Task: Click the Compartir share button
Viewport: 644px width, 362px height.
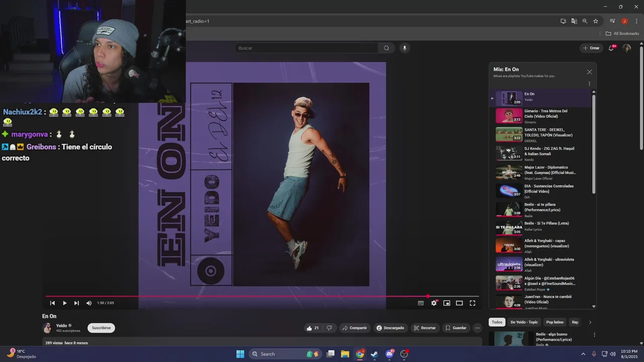Action: (355, 328)
